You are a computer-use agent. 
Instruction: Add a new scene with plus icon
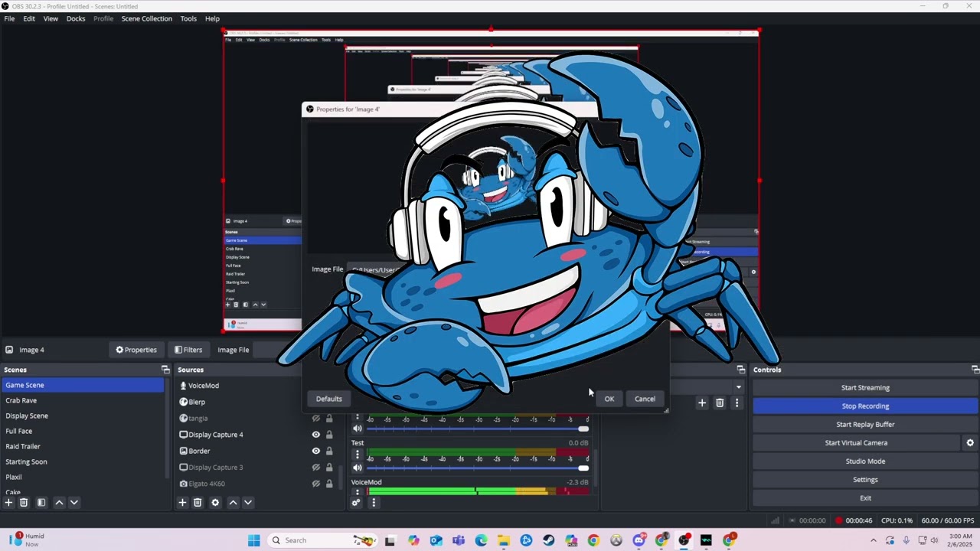[x=8, y=503]
